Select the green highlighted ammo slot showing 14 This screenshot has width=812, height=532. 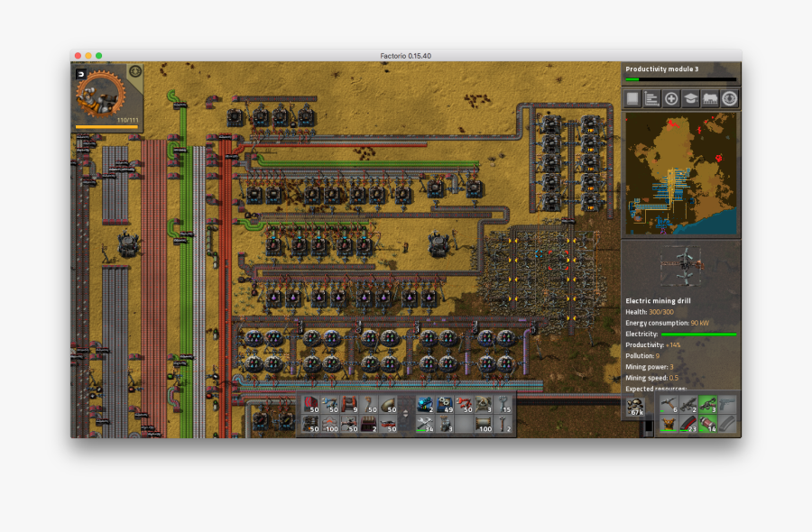[x=707, y=424]
